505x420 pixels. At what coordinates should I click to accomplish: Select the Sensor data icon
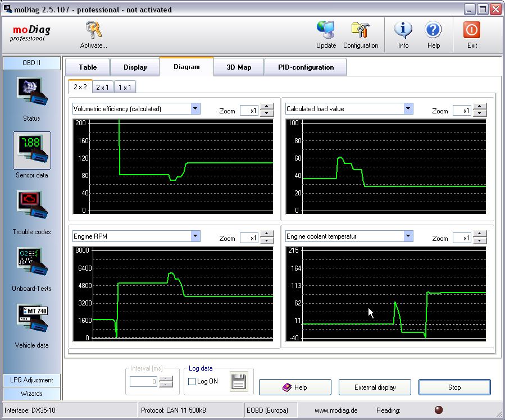31,150
